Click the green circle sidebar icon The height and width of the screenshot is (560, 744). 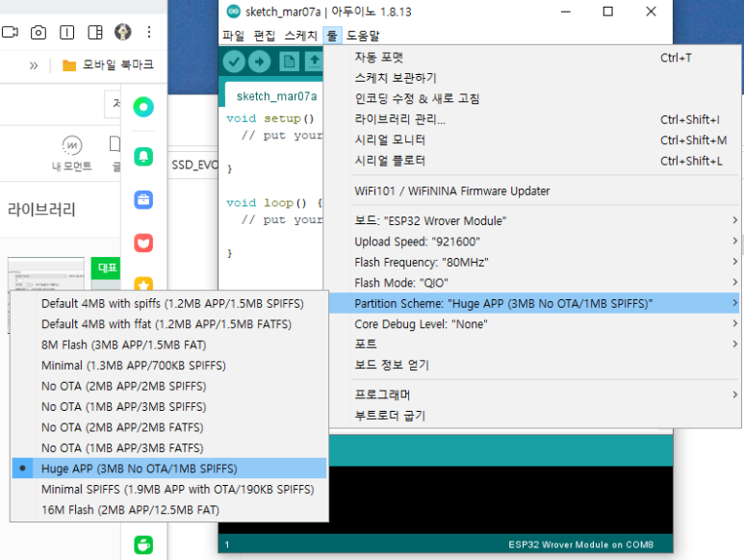tap(143, 107)
